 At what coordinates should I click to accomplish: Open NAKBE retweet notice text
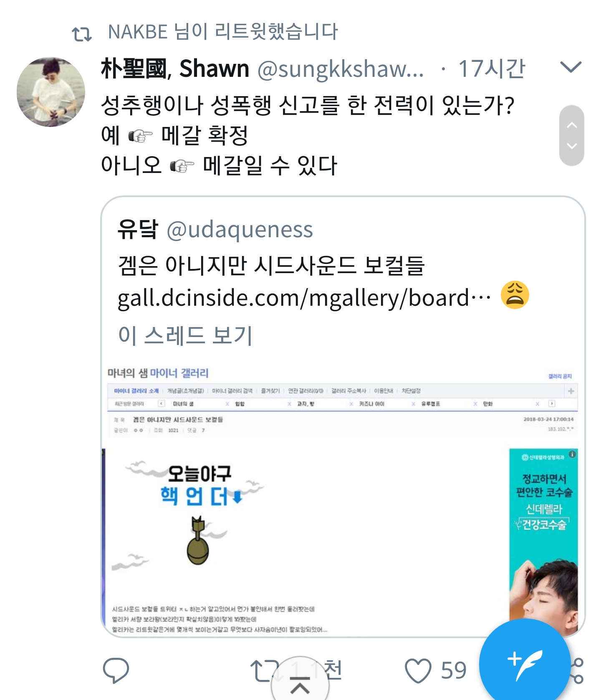223,32
